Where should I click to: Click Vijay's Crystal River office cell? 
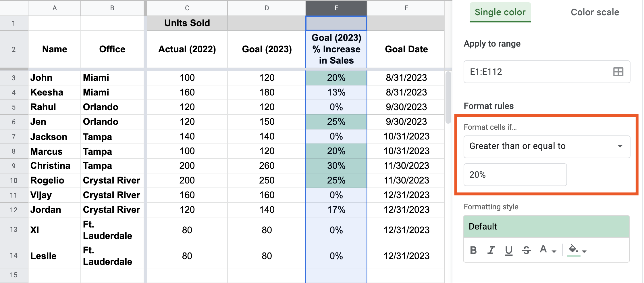tap(112, 195)
